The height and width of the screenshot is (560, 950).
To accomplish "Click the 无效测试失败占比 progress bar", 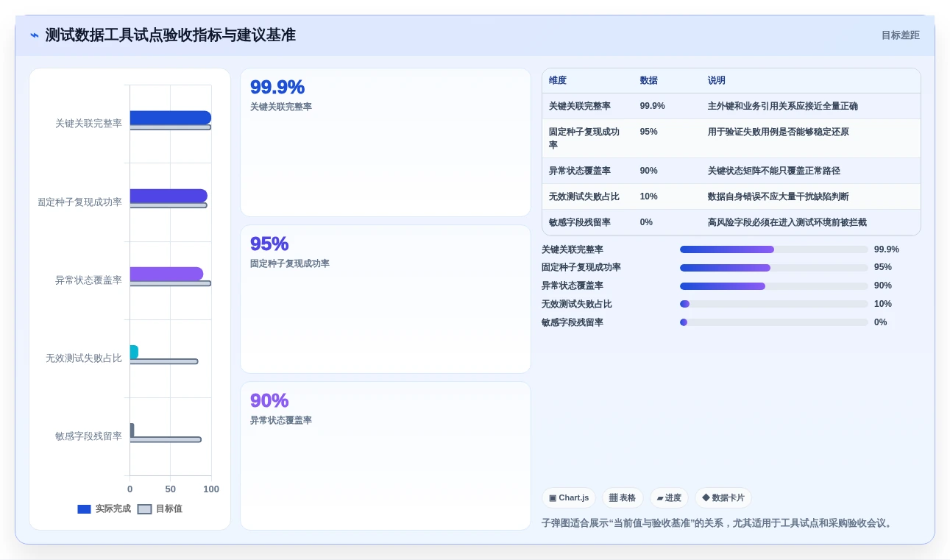I will (x=774, y=304).
